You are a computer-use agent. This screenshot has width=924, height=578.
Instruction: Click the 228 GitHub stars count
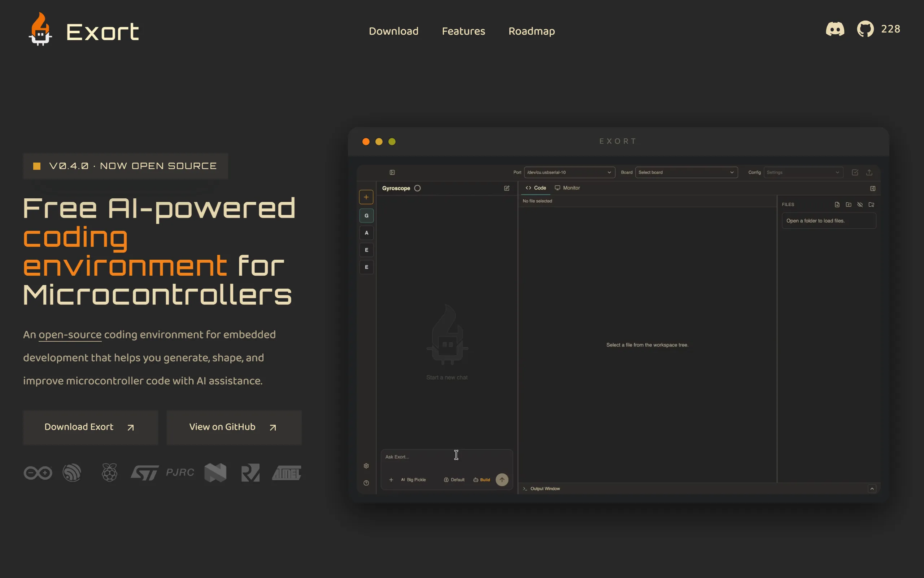tap(890, 29)
